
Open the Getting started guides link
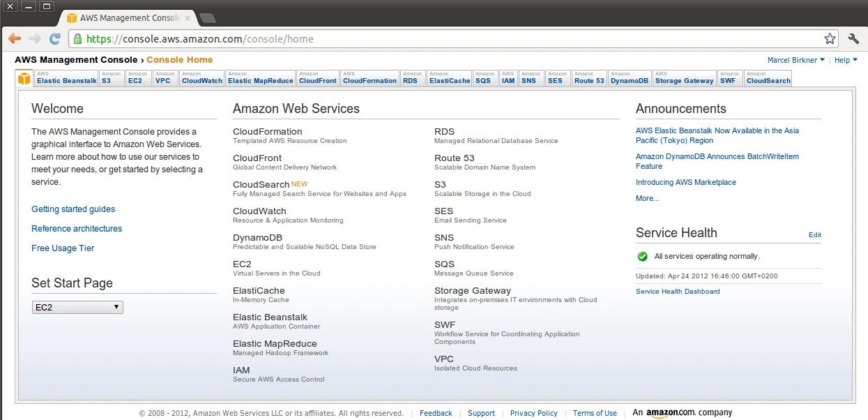pyautogui.click(x=73, y=209)
